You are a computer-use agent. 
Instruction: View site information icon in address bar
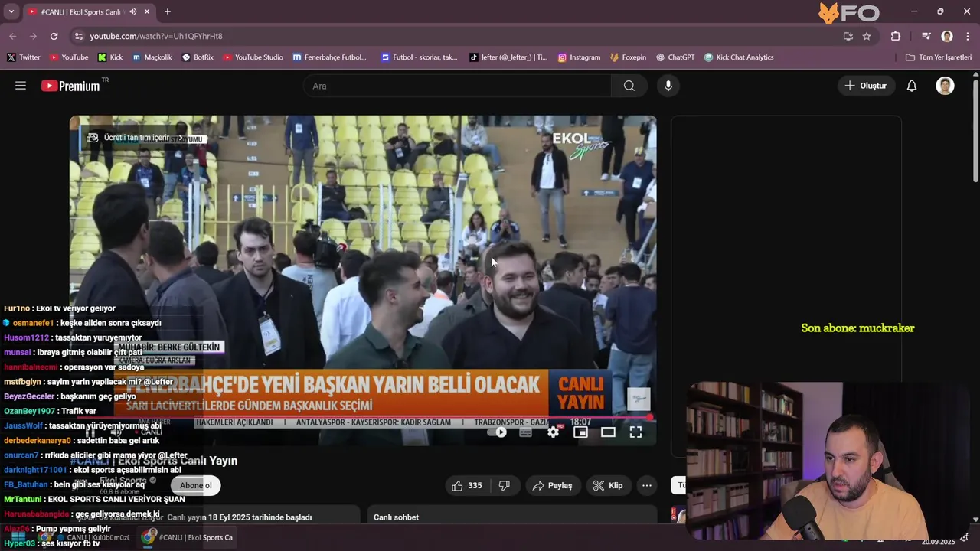[78, 36]
